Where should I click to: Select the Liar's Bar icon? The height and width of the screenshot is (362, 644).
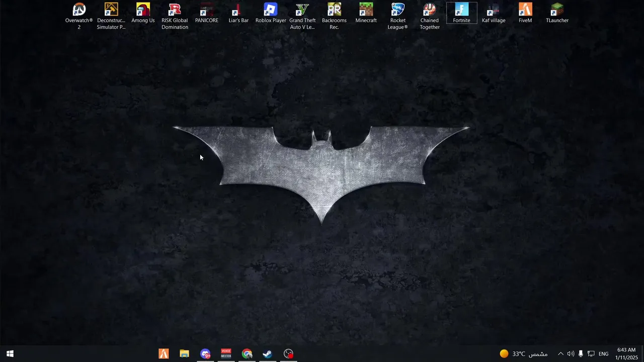coord(238,13)
